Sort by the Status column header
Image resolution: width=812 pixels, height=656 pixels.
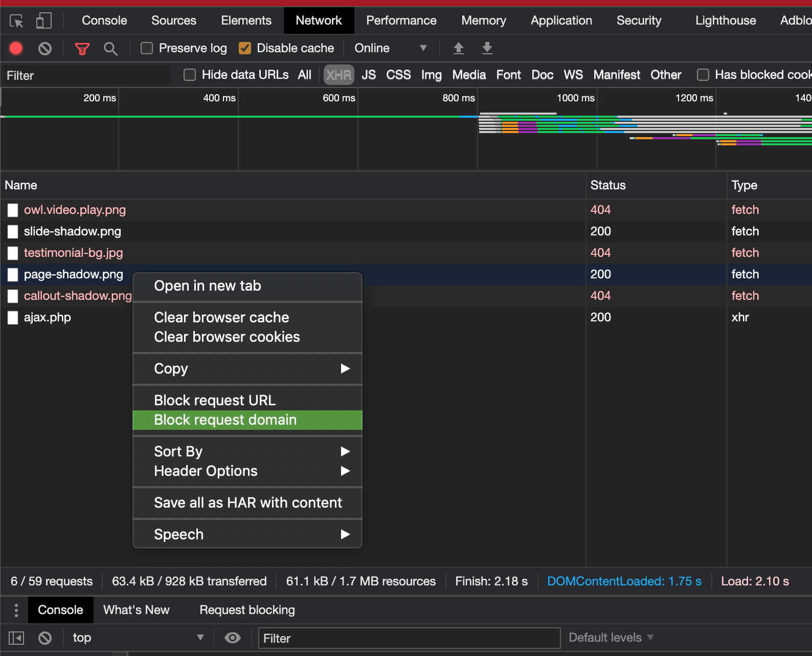(x=656, y=185)
